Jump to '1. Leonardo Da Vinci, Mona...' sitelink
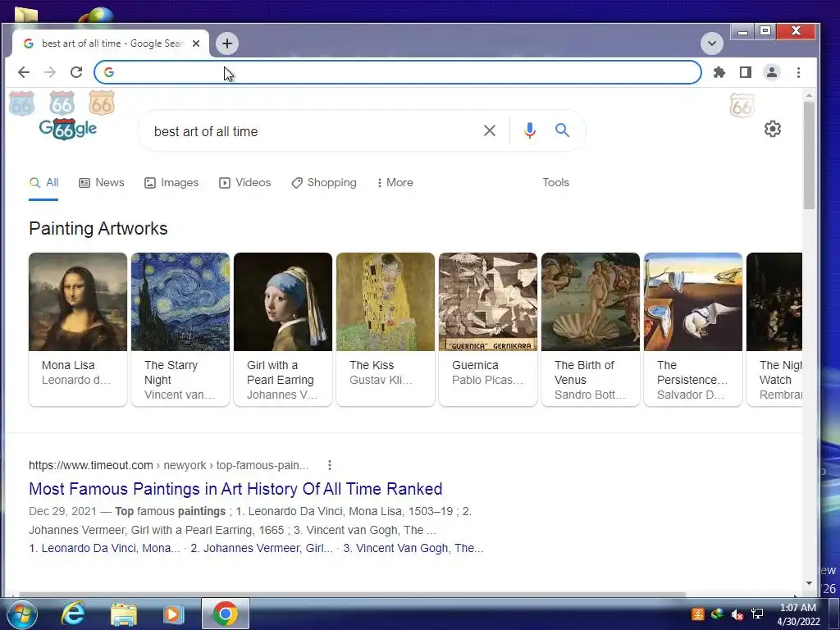840x630 pixels. [104, 548]
